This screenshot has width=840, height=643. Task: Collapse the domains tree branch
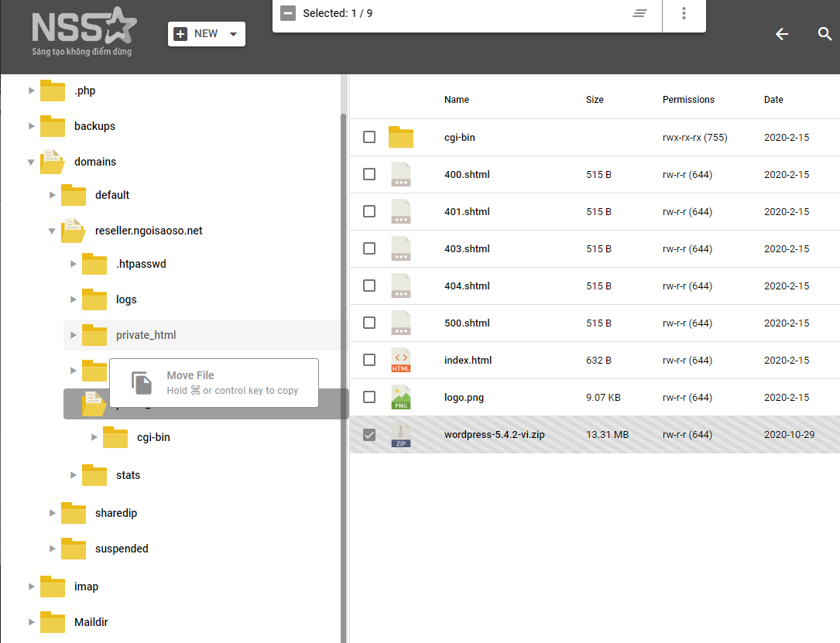click(31, 162)
